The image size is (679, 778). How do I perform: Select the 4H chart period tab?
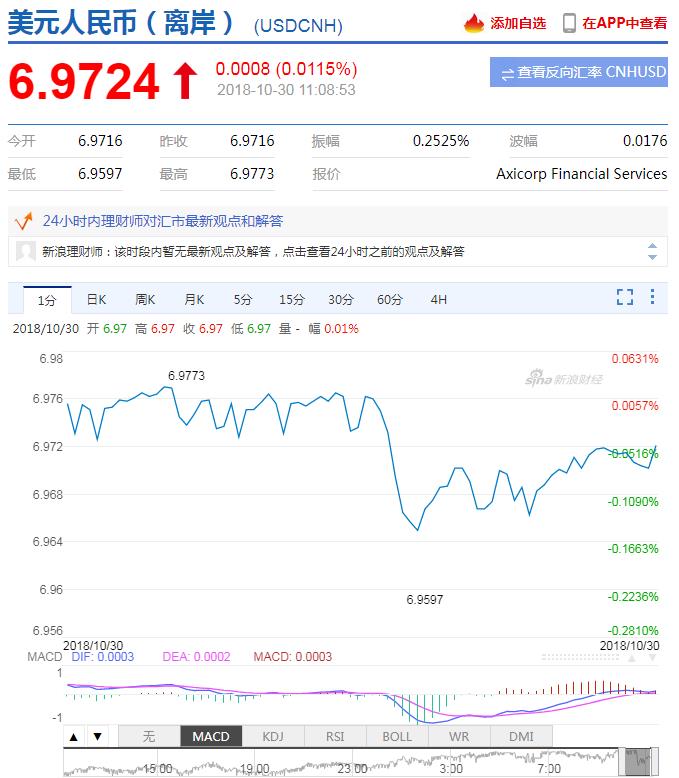439,299
